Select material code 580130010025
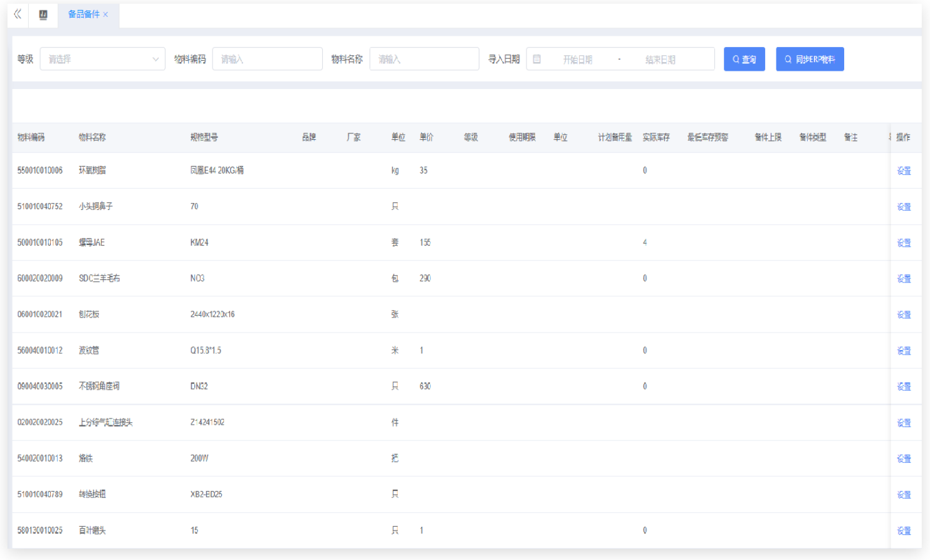930x560 pixels. (x=40, y=531)
